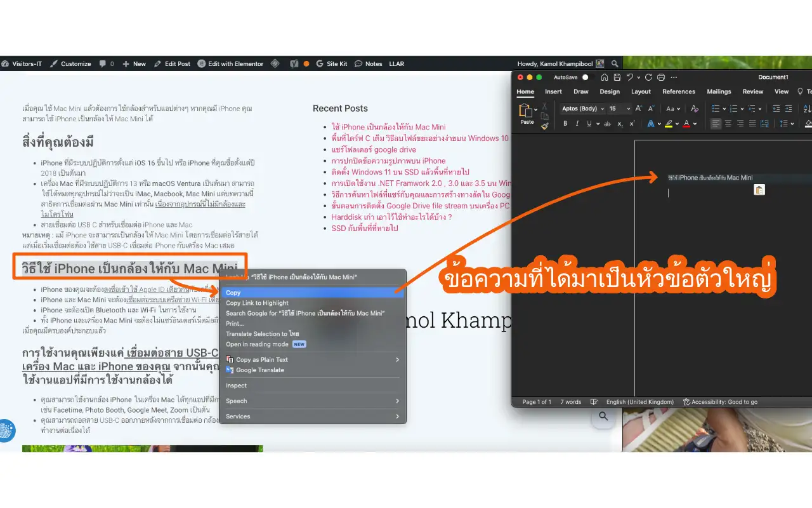Toggle Strikethrough formatting in Word
Screen dimensions: 812x508
[x=607, y=124]
